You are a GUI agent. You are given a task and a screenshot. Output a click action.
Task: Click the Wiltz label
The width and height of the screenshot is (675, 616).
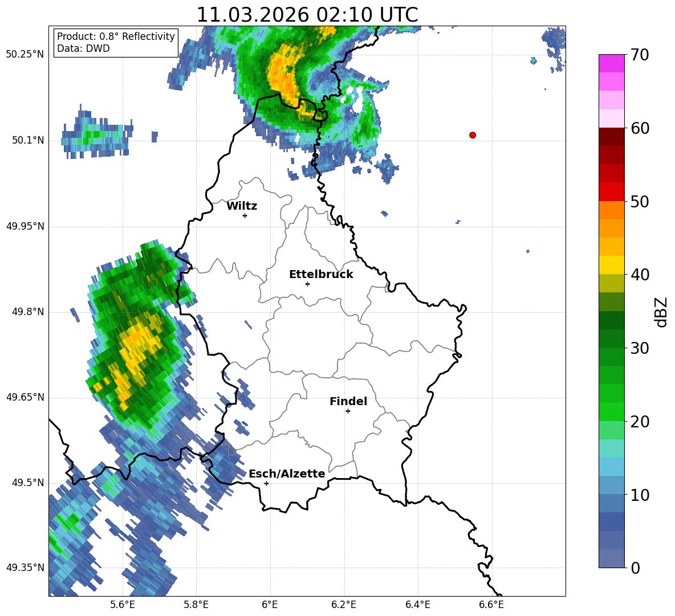tap(242, 206)
